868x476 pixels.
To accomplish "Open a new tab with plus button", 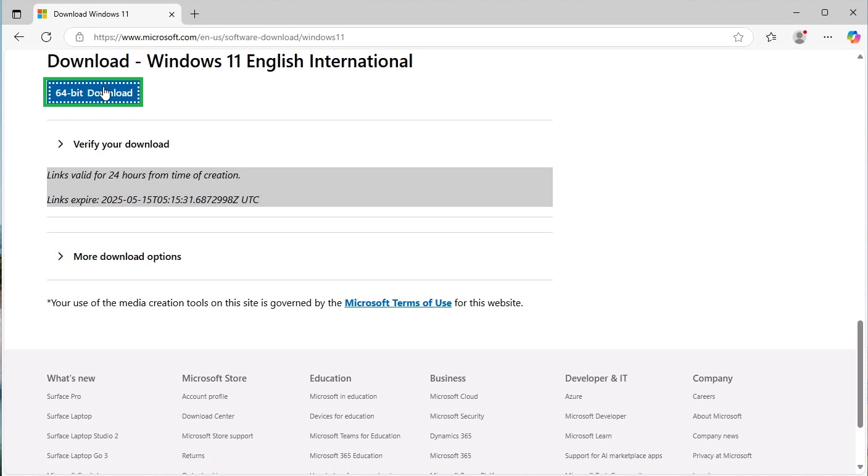I will click(195, 14).
